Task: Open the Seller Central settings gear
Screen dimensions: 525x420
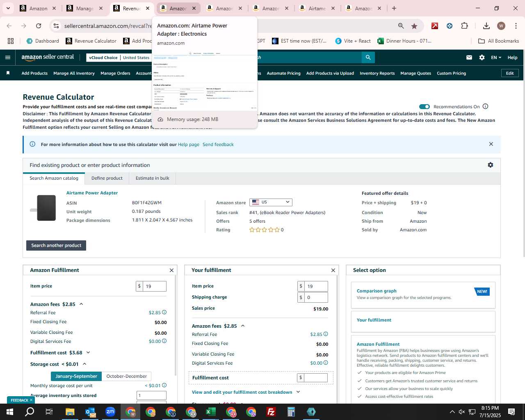Action: [x=482, y=57]
